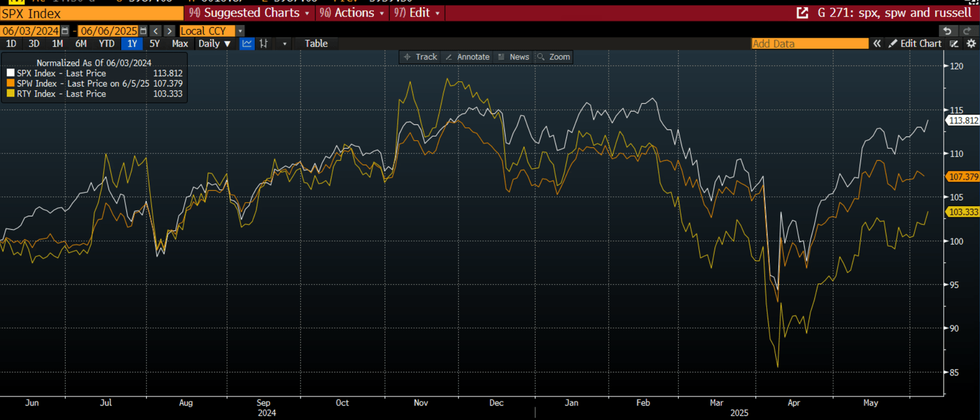Viewport: 980px width, 420px height.
Task: Click the Normalized As Of 06/03/2024 label
Action: tap(94, 63)
